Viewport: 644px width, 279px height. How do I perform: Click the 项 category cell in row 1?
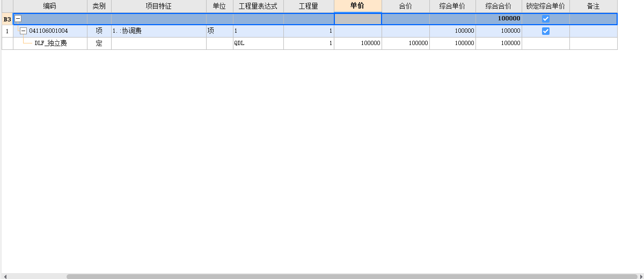99,31
